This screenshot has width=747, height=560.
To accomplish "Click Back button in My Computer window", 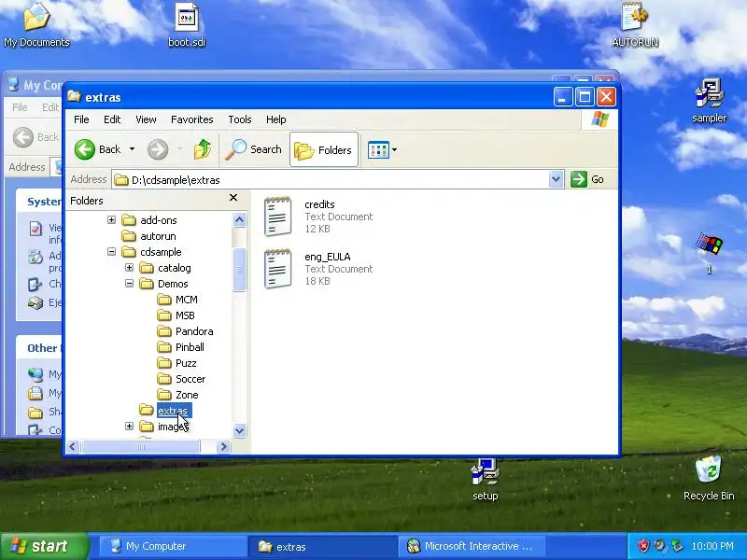I will pos(36,137).
